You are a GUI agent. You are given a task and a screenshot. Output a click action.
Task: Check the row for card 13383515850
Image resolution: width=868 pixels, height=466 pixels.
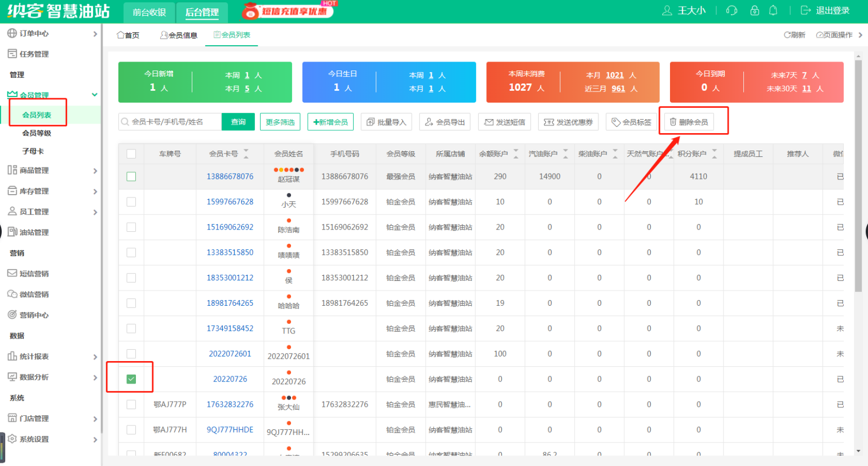pyautogui.click(x=131, y=252)
